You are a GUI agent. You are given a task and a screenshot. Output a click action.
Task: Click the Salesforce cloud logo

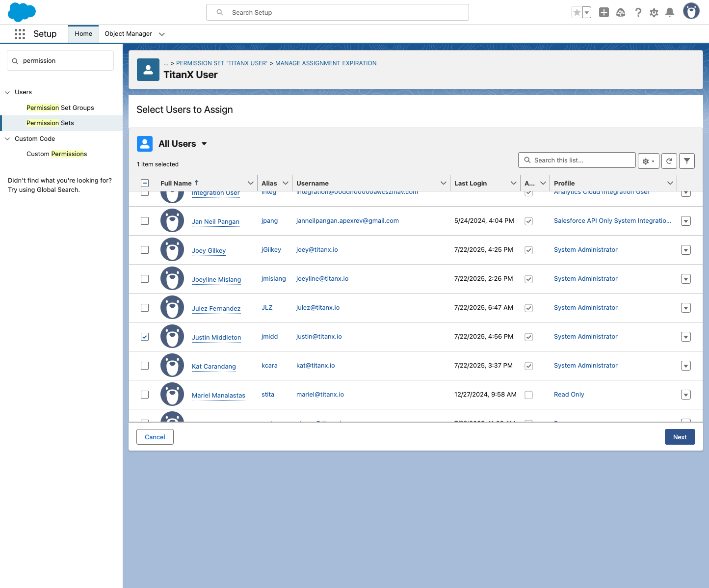tap(22, 12)
